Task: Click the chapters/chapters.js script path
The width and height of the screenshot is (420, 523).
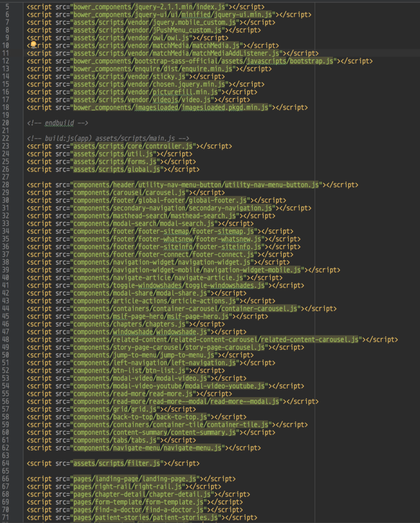Action: (130, 324)
